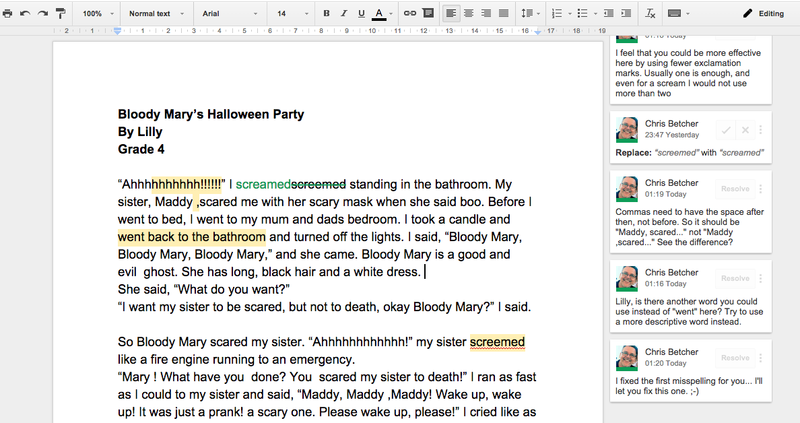Resolve the comment about commas spacing

tap(735, 189)
